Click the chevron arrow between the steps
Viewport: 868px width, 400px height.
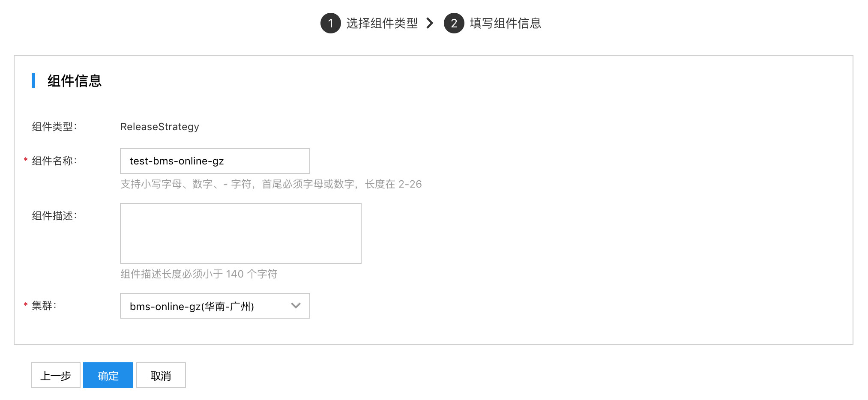[x=430, y=23]
